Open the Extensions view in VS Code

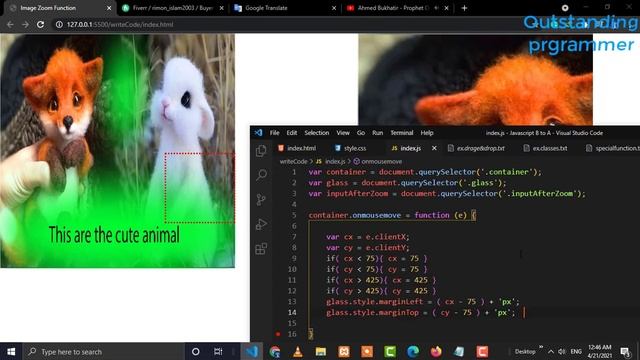coord(261,249)
